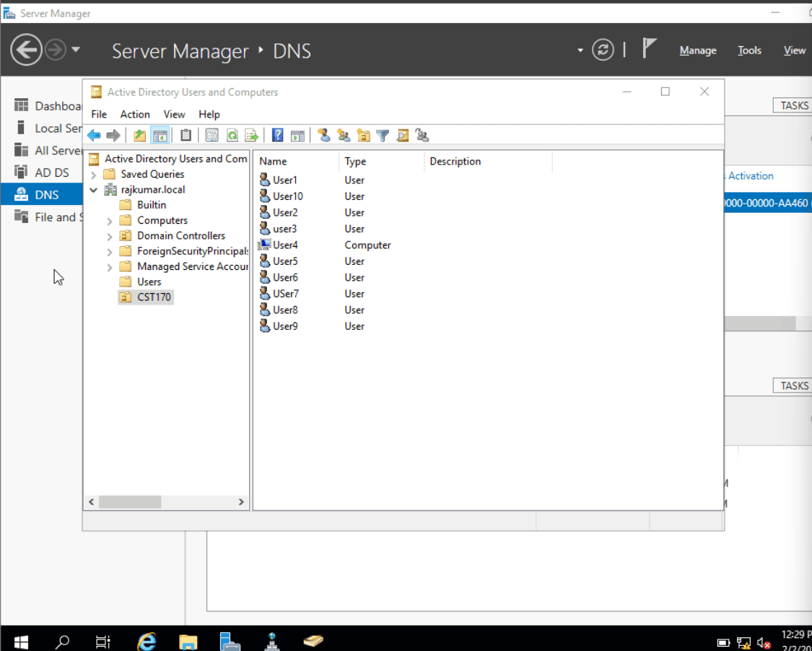Click tree pane scroll left arrow

click(92, 502)
